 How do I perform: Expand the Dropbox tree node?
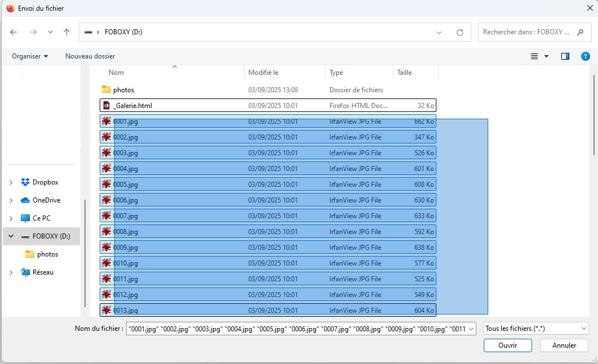click(x=11, y=182)
